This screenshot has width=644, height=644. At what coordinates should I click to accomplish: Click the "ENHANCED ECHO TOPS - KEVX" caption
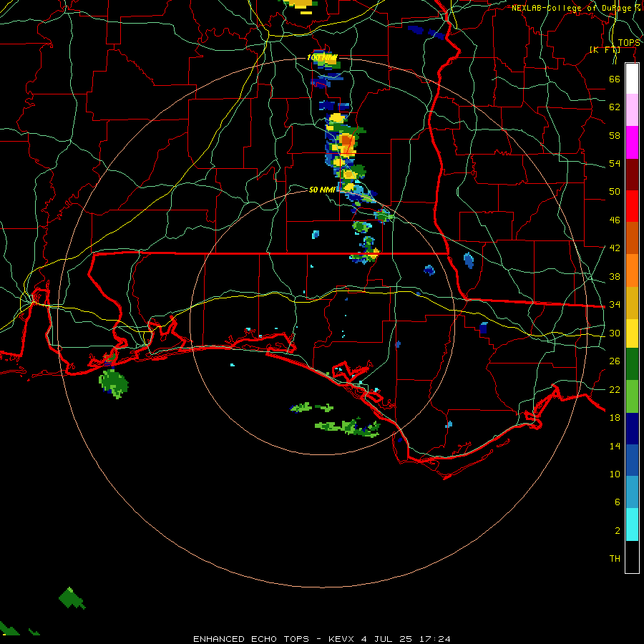click(275, 639)
